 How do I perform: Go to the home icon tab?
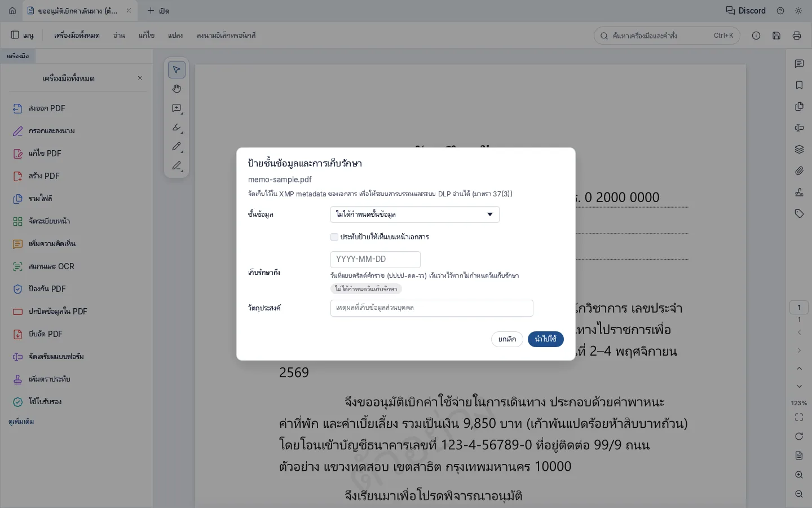tap(12, 11)
